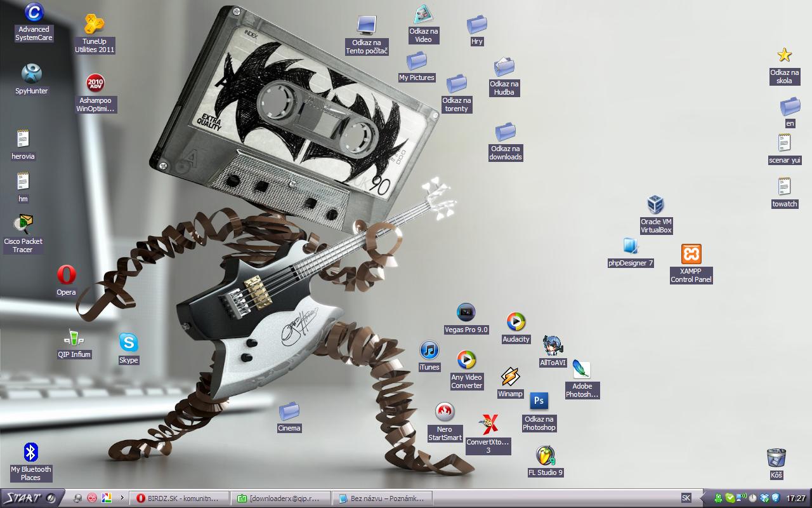Image resolution: width=812 pixels, height=508 pixels.
Task: Open the Opera browser desktop icon
Action: pos(66,281)
